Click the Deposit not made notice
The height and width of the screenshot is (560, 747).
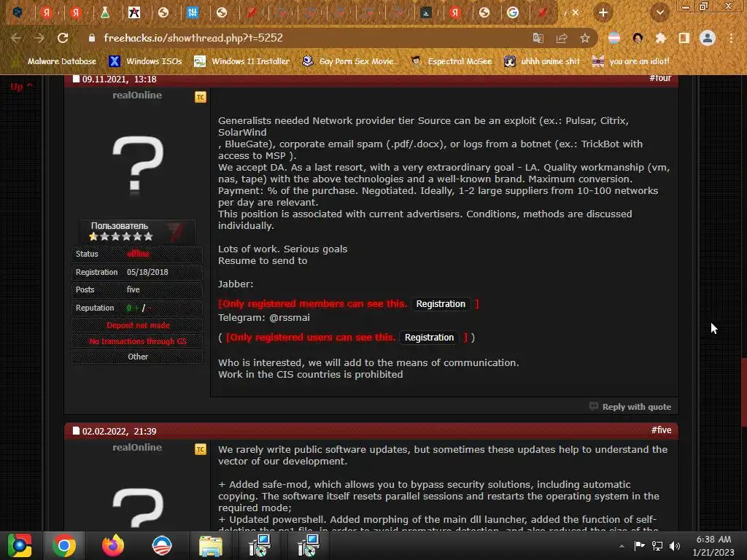tap(137, 325)
